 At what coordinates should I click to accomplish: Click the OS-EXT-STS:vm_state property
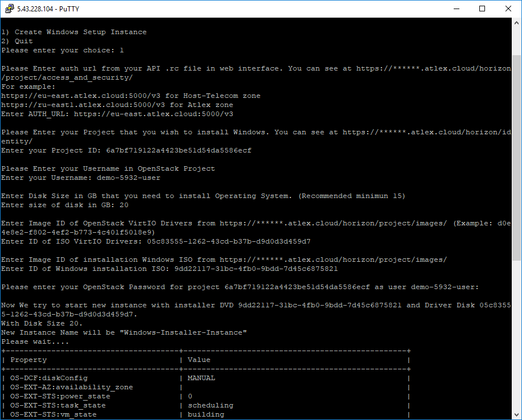tap(54, 414)
